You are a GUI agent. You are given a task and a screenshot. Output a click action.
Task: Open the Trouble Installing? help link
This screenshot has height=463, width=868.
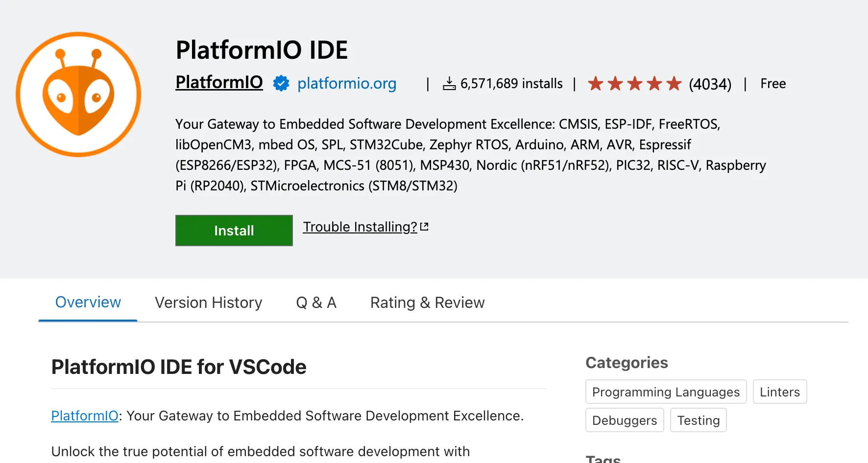click(360, 227)
